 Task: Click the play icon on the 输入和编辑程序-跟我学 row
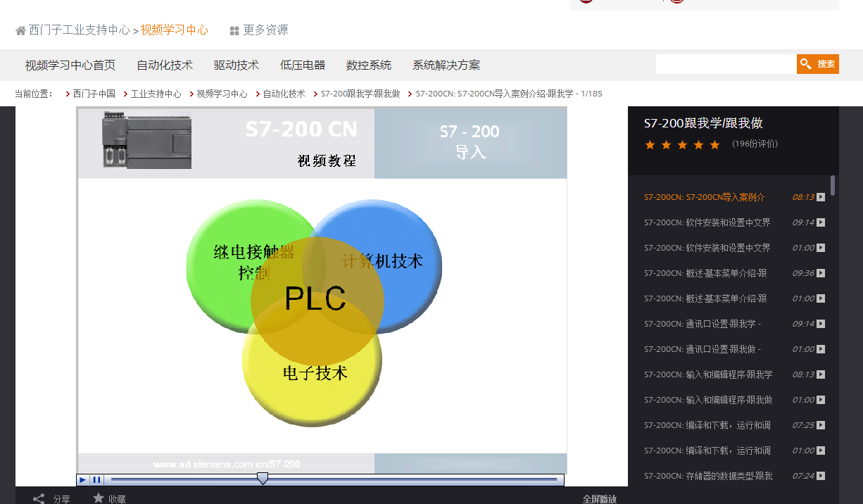click(x=821, y=374)
